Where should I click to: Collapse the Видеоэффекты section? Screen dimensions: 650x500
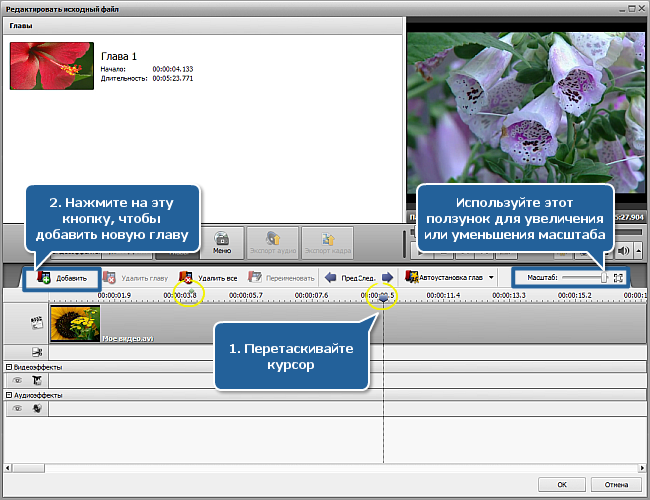[9, 367]
